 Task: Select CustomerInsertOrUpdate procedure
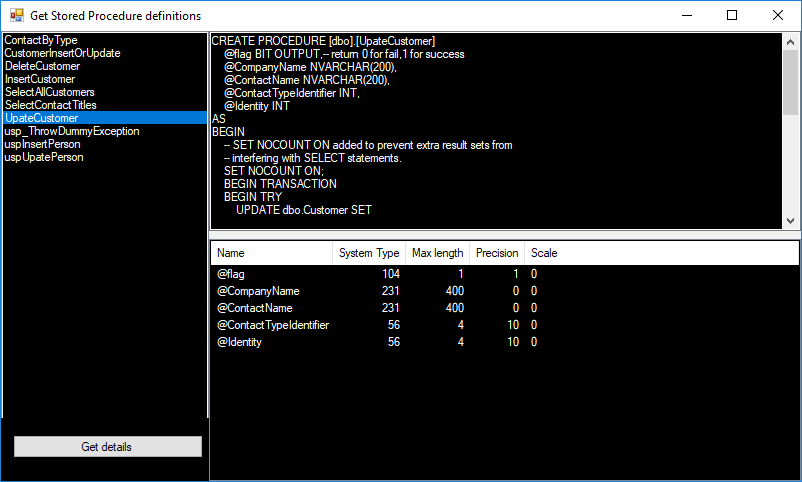[105, 53]
